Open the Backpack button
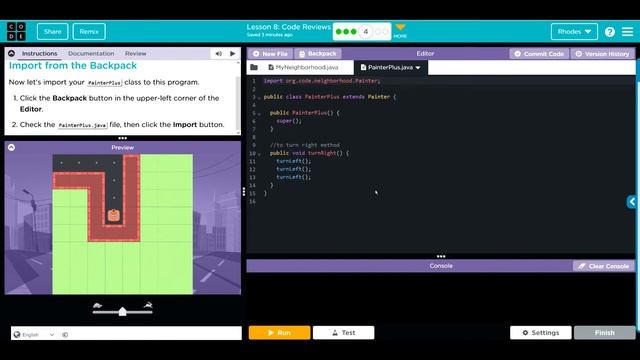This screenshot has height=360, width=640. point(318,54)
